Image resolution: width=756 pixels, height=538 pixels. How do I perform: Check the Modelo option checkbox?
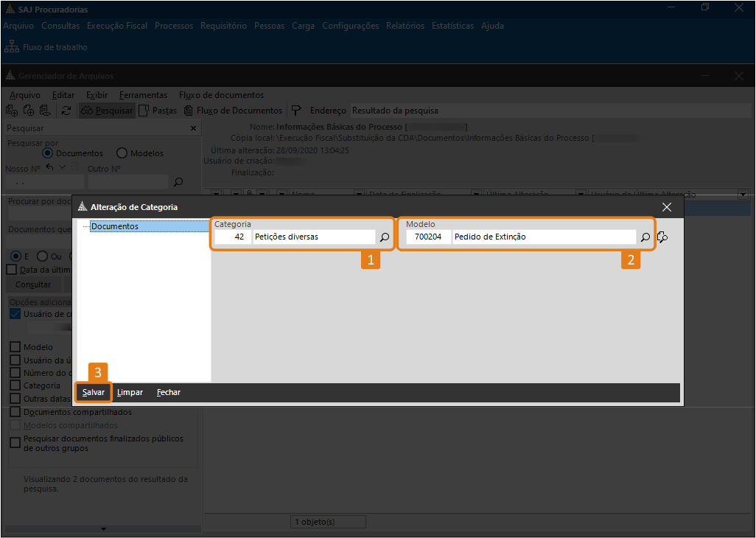[15, 347]
